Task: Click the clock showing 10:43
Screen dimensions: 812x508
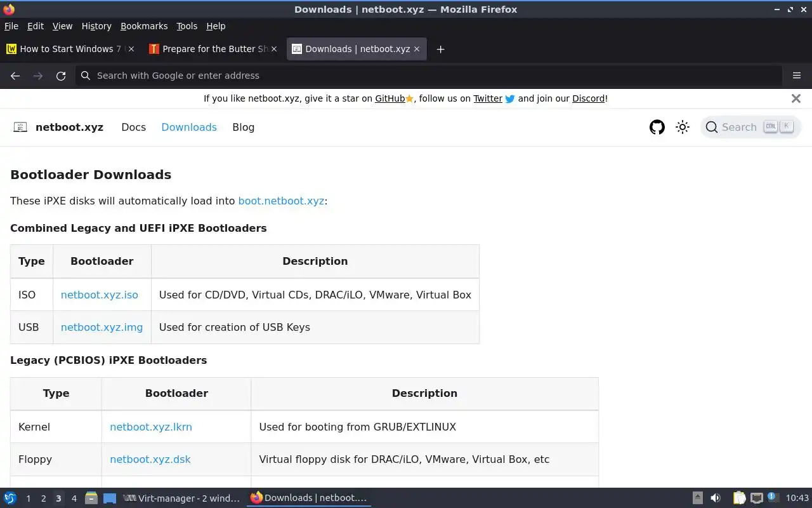Action: (x=797, y=498)
